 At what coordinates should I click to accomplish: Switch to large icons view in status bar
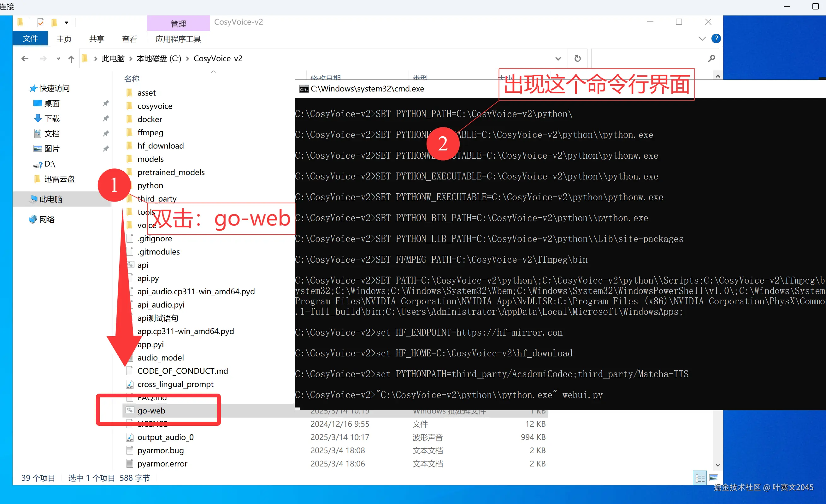(714, 478)
